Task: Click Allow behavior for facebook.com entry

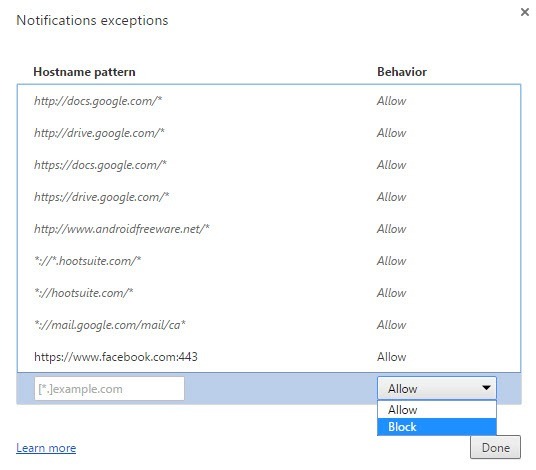Action: pyautogui.click(x=391, y=357)
